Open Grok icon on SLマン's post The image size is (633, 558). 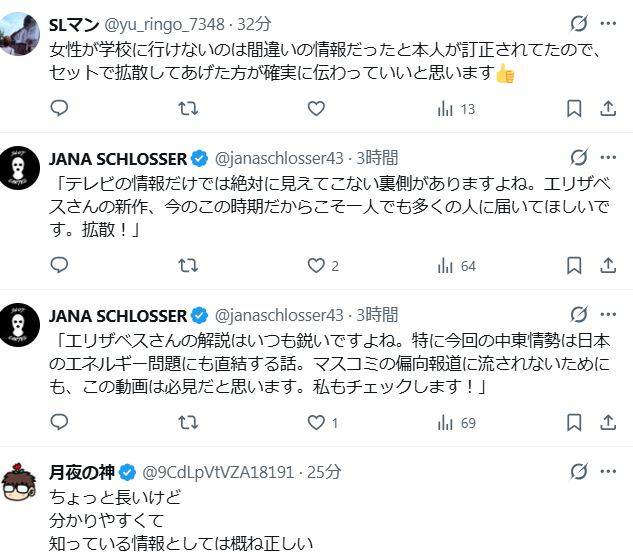coord(578,23)
